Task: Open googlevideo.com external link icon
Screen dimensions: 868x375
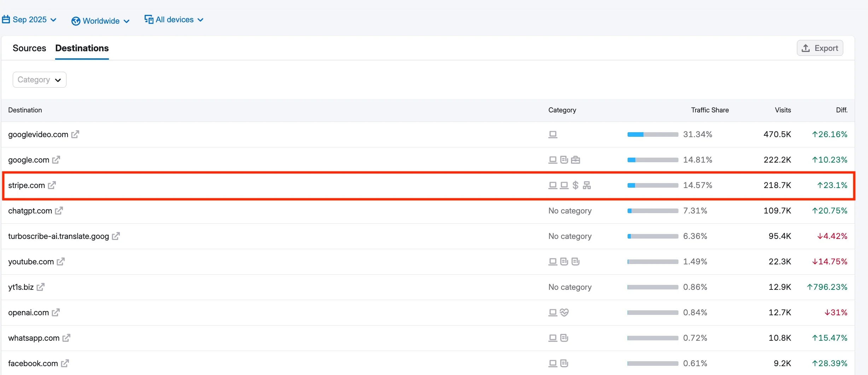Action: 75,134
